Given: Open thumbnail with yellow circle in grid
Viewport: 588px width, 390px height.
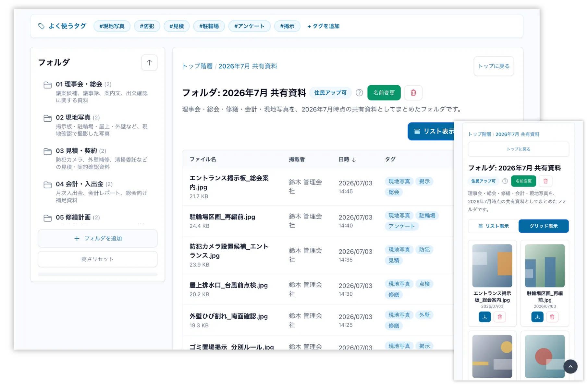Looking at the screenshot, I should [492, 356].
